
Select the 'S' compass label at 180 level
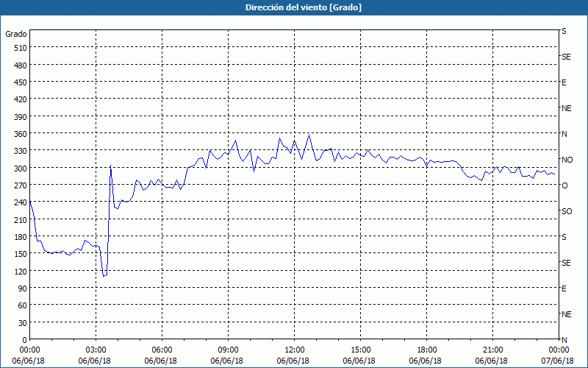point(564,237)
